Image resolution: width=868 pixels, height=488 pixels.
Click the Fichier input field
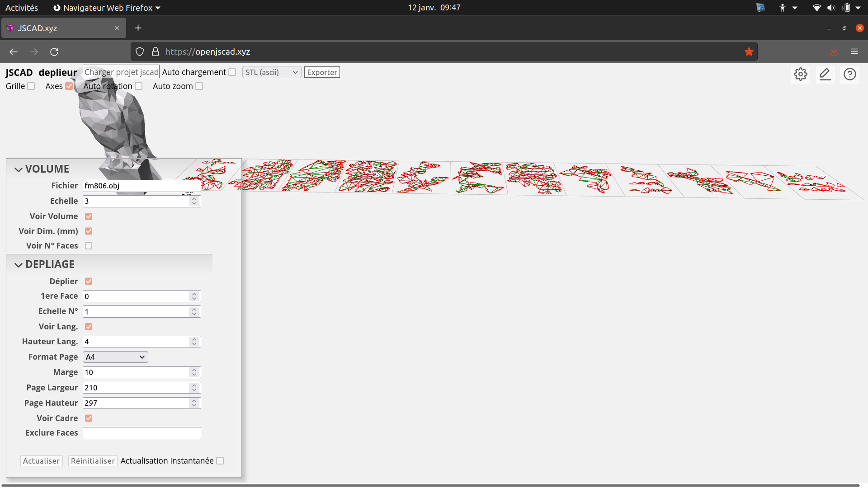(x=141, y=185)
